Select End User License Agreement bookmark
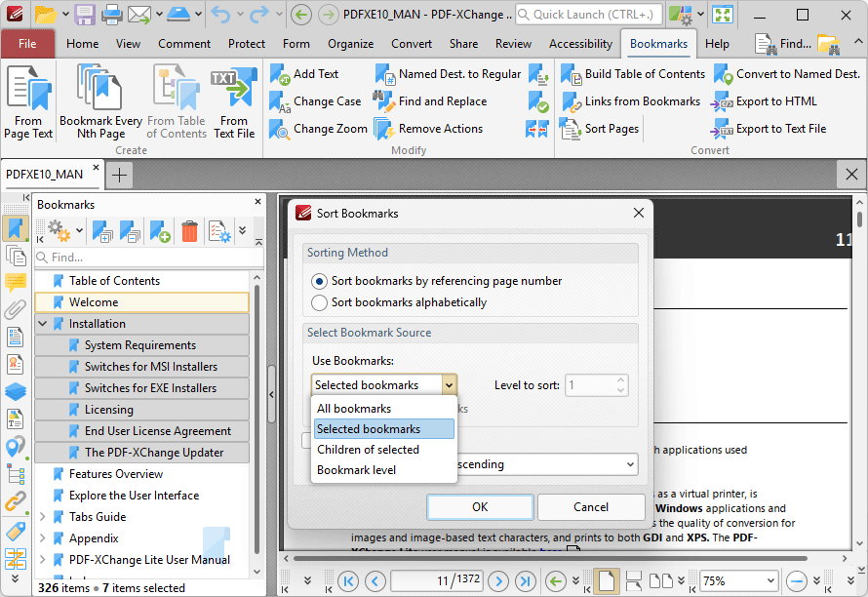 (x=141, y=431)
